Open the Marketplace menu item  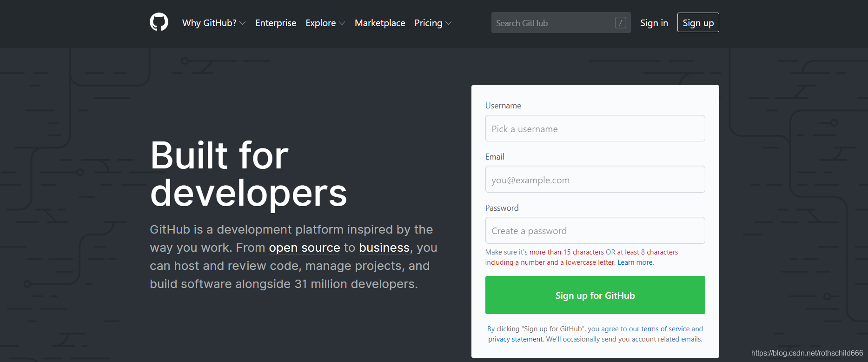tap(380, 23)
